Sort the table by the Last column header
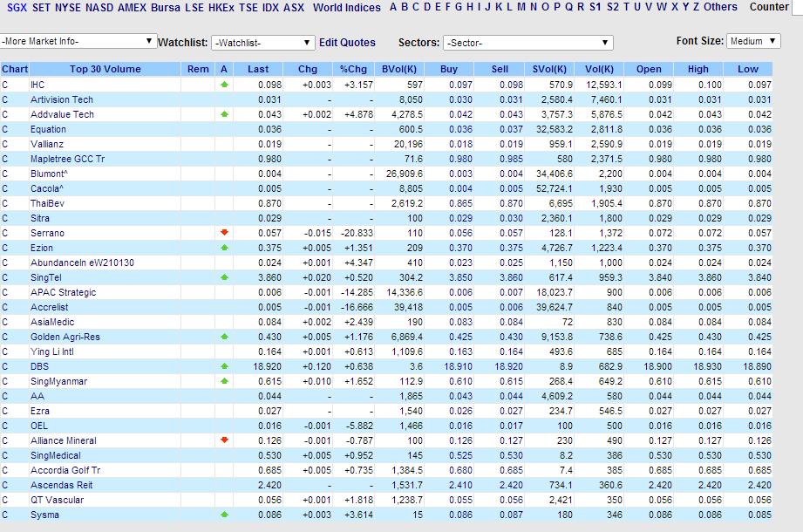This screenshot has width=803, height=532. [x=259, y=68]
